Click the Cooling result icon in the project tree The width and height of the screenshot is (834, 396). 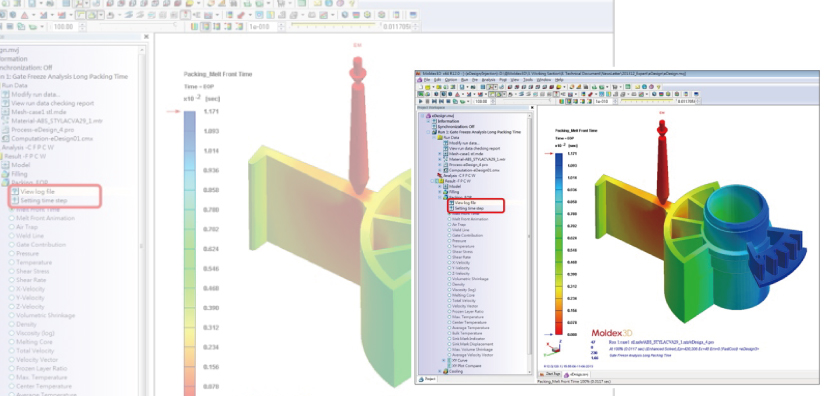(445, 372)
